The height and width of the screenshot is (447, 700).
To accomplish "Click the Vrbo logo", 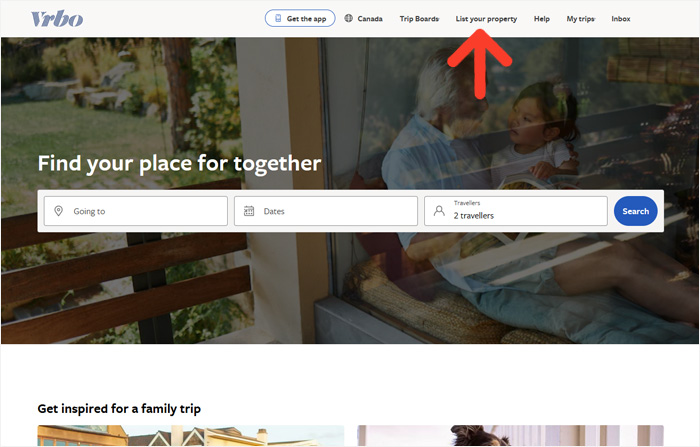I will click(x=57, y=19).
